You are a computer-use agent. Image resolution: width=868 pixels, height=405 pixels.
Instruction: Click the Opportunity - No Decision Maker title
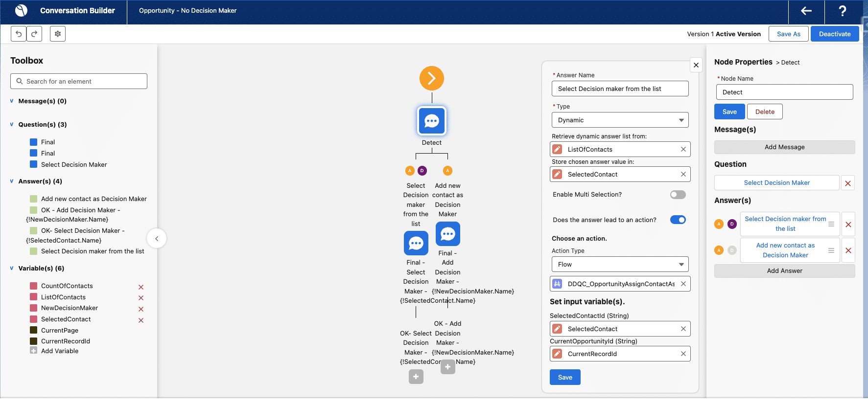(x=188, y=10)
